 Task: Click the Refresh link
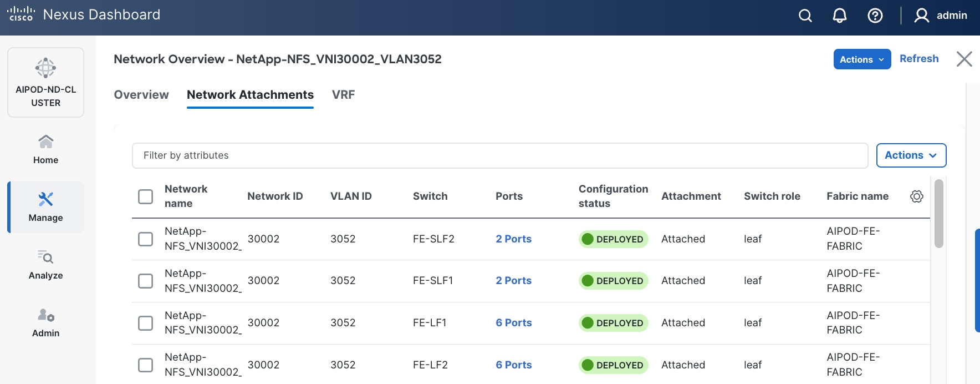[x=918, y=59]
